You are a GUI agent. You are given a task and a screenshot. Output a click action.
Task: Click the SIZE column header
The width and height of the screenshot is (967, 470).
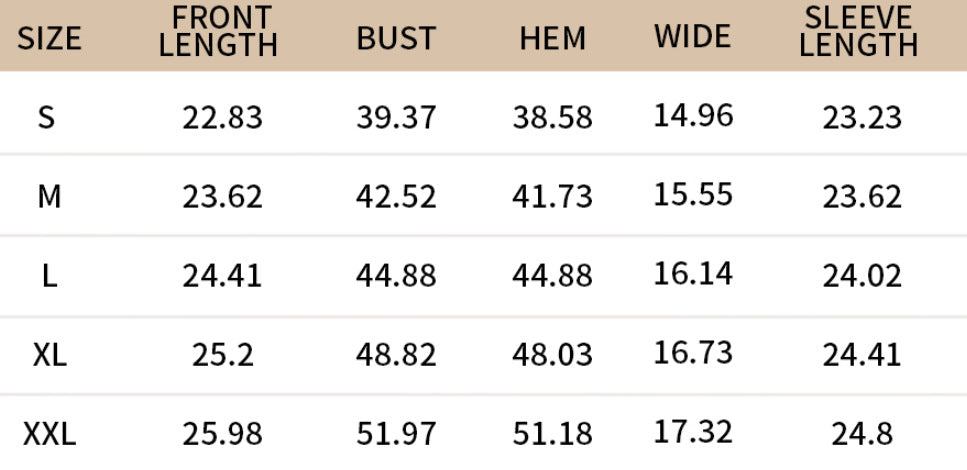49,38
